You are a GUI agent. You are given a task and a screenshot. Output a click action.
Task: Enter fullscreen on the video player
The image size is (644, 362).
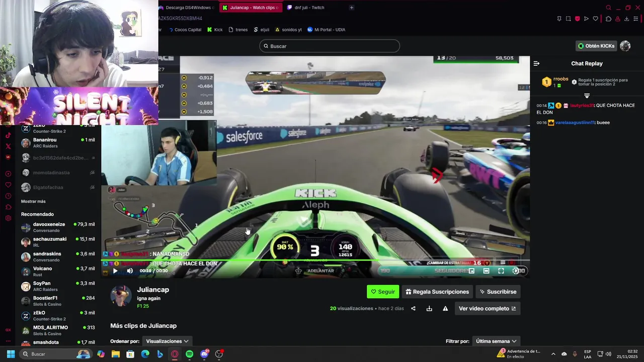pos(501,271)
